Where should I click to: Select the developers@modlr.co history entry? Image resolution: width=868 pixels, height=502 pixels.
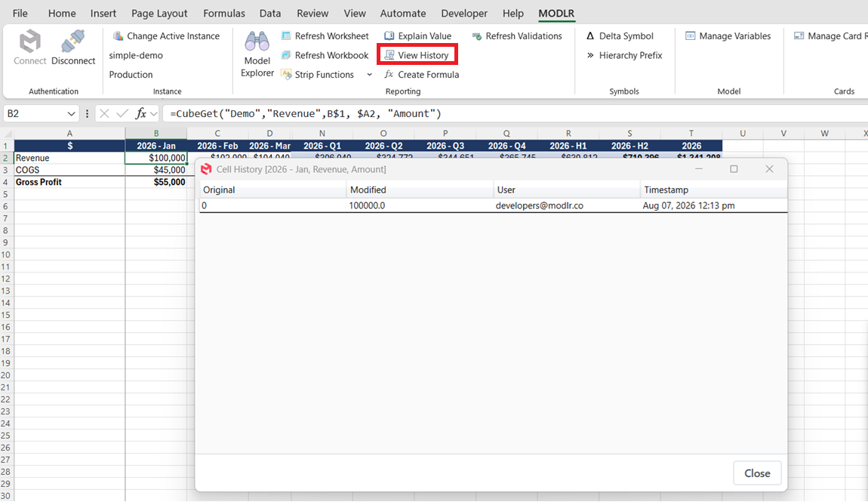click(539, 205)
